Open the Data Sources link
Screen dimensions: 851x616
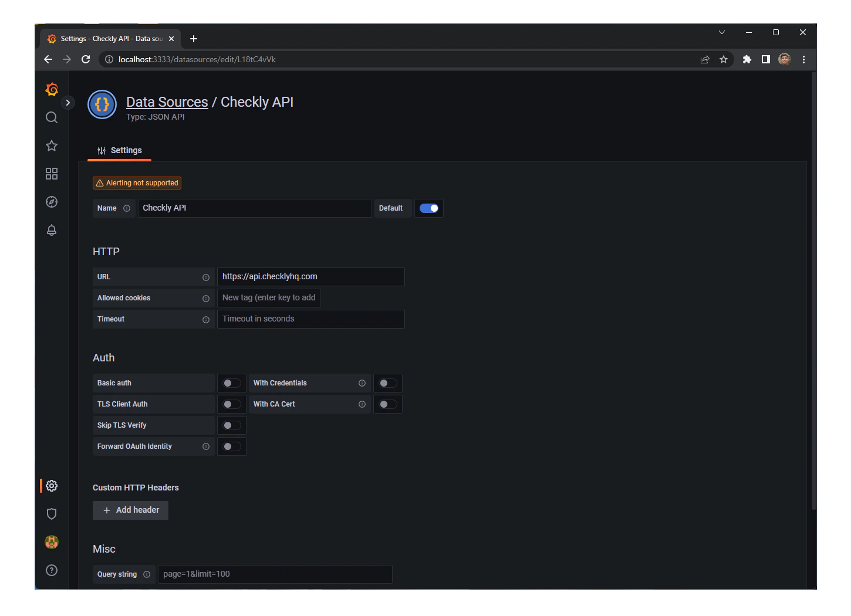[x=167, y=101]
